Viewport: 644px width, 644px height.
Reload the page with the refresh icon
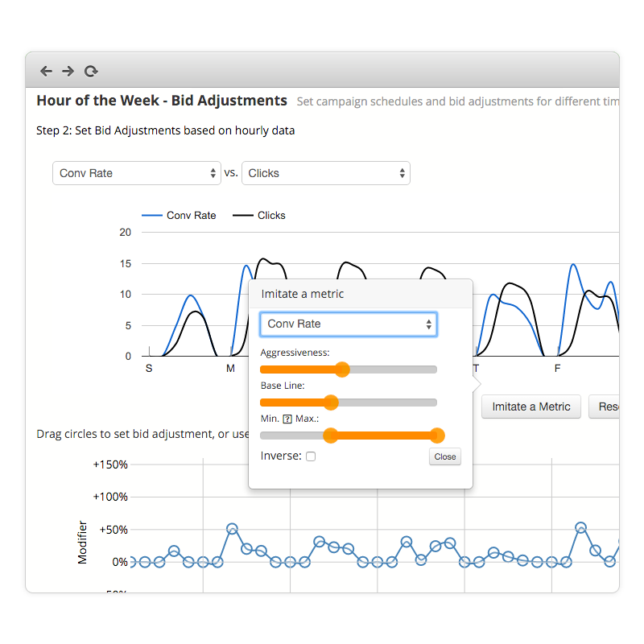90,71
